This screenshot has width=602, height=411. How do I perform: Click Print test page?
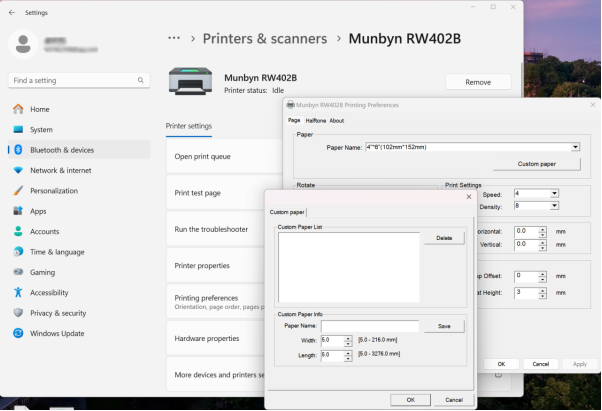click(224, 193)
